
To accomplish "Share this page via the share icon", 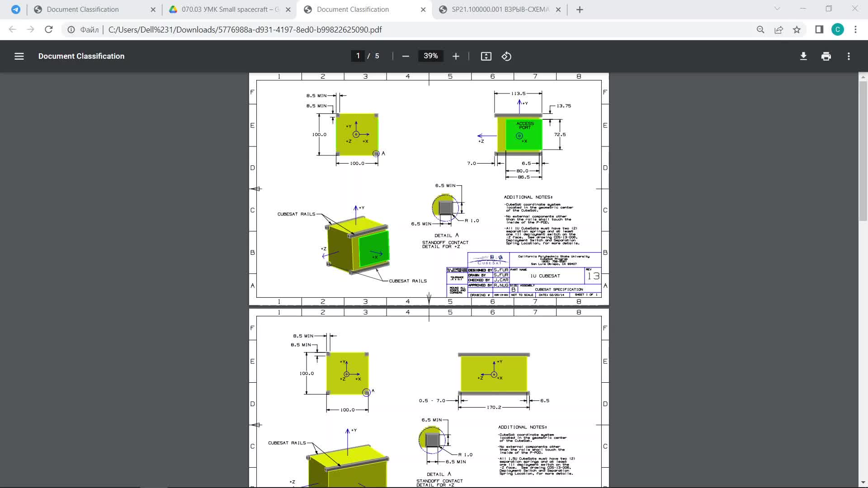I will 778,30.
